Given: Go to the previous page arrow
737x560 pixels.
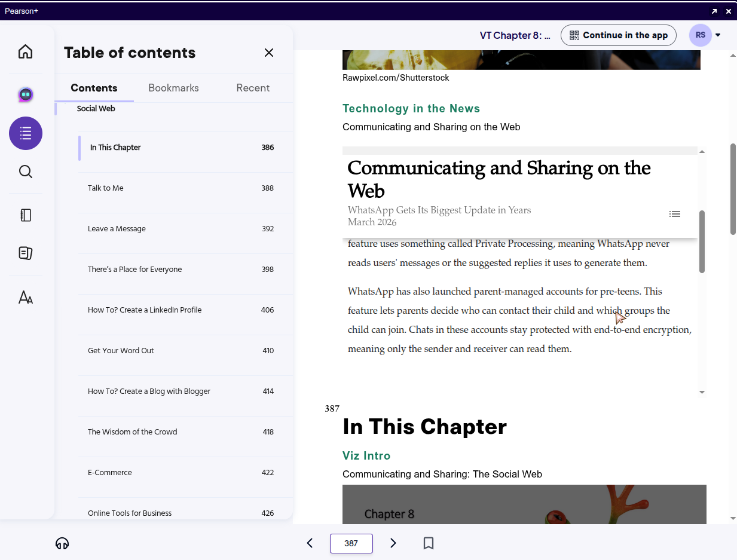Looking at the screenshot, I should click(x=310, y=543).
